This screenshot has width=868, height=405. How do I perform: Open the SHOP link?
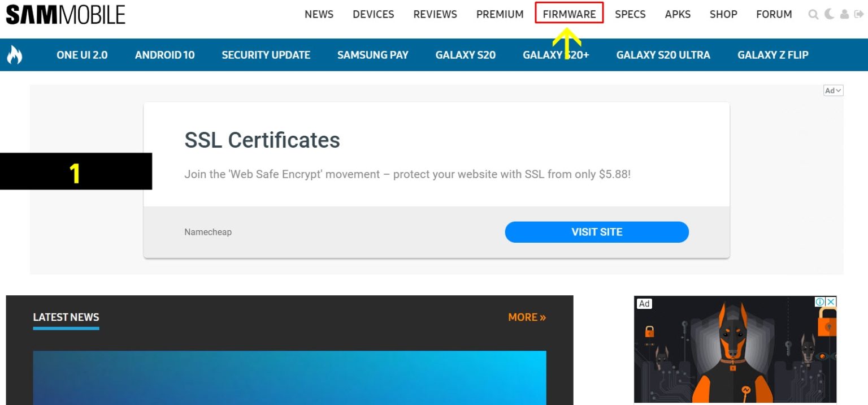(723, 14)
